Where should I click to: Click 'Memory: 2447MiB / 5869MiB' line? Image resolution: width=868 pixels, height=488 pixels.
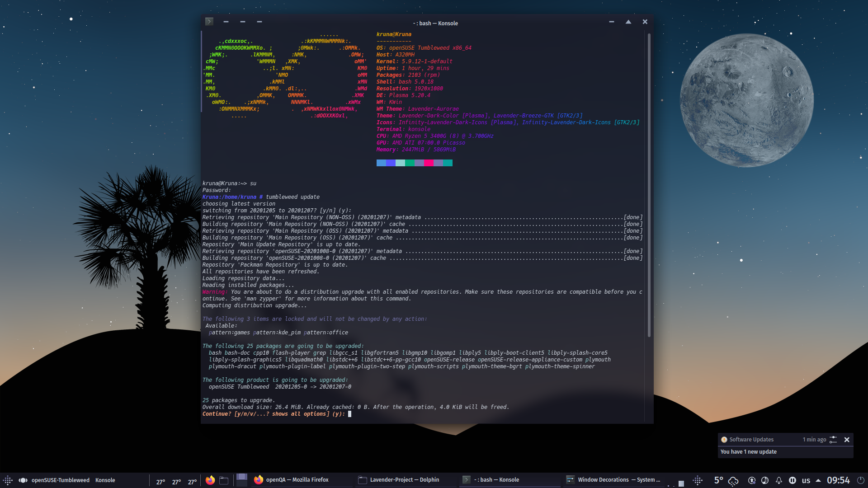tap(416, 150)
